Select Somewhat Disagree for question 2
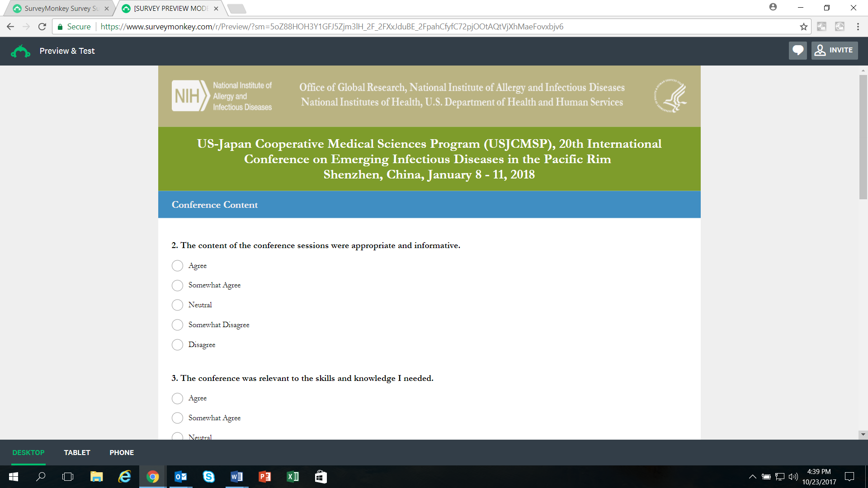The image size is (868, 488). tap(177, 325)
